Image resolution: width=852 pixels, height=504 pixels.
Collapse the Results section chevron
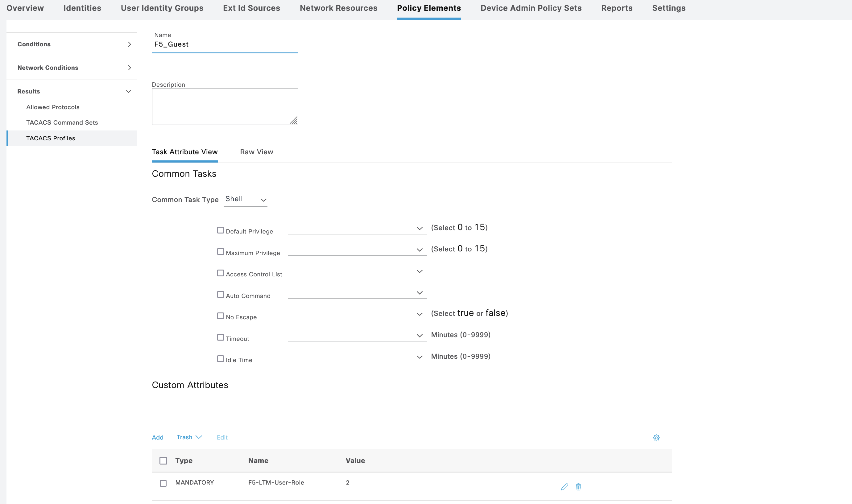[x=128, y=92]
